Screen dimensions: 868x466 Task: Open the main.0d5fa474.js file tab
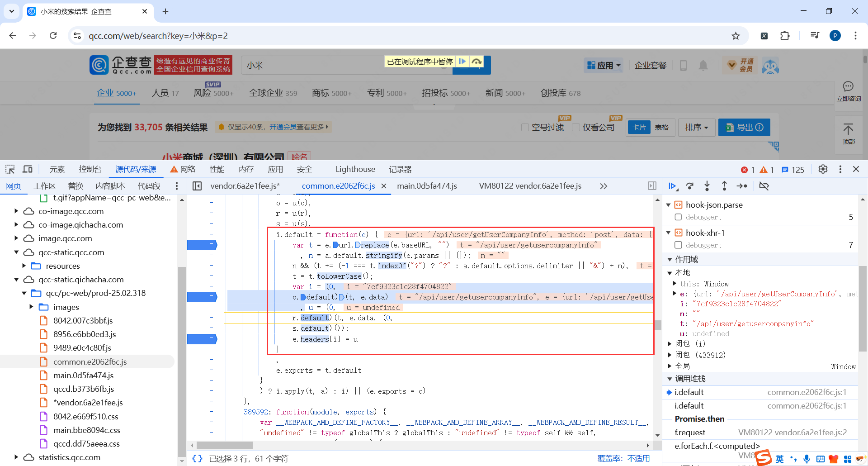coord(427,186)
